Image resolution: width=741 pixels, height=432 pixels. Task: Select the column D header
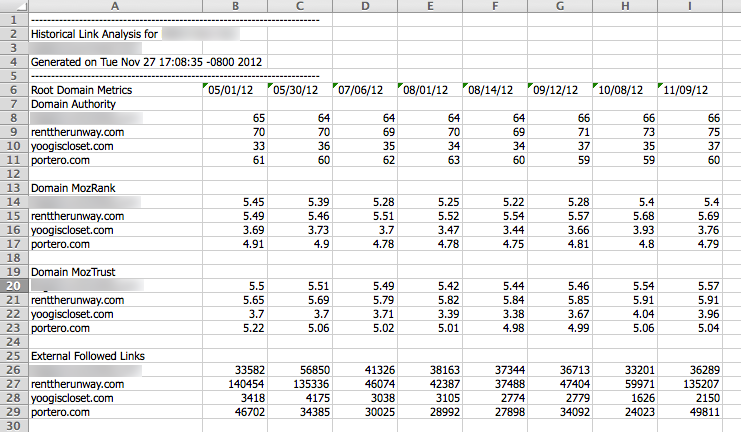[365, 8]
